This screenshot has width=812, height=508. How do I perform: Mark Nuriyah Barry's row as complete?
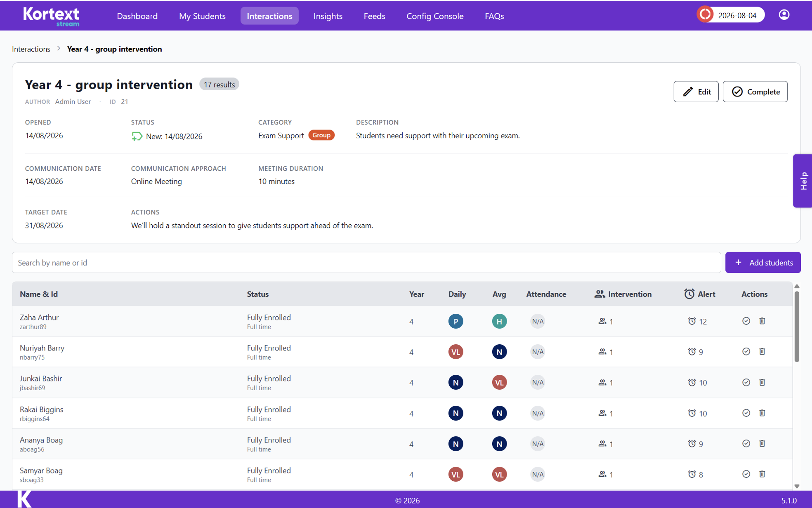click(746, 351)
